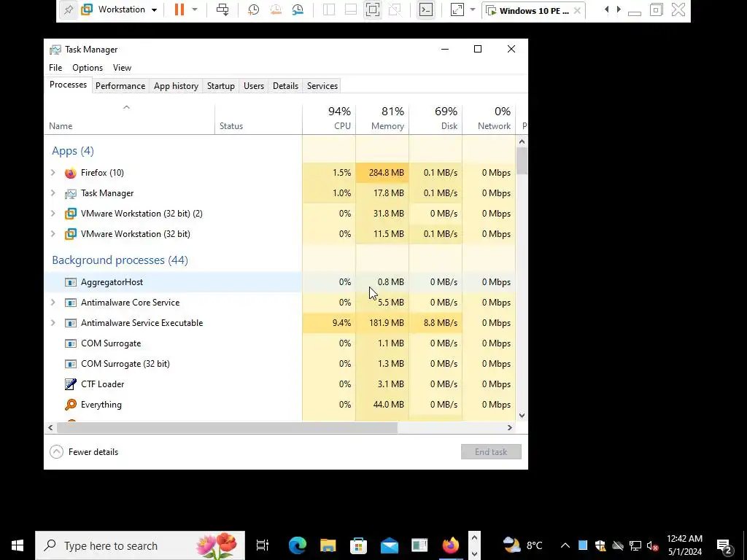Sort processes by Network column header
The height and width of the screenshot is (560, 747).
click(x=489, y=118)
